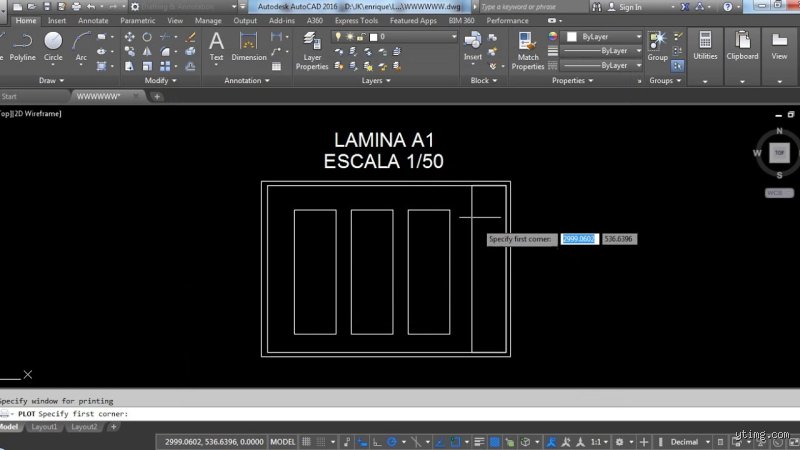
Task: Toggle transparency display blue square in status bar
Action: pos(494,442)
